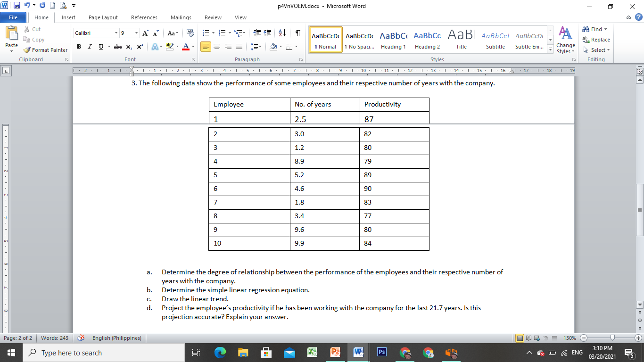Toggle bold formatting

[x=78, y=47]
